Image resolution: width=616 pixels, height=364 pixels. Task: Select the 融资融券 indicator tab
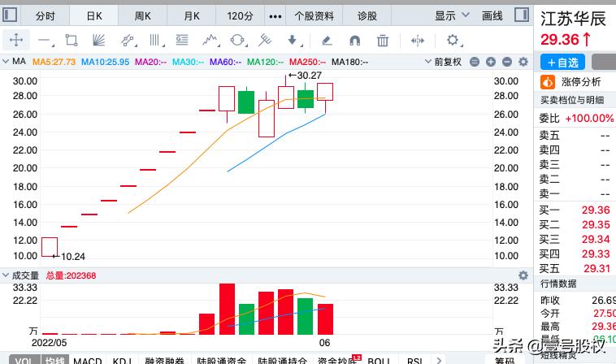pos(164,361)
